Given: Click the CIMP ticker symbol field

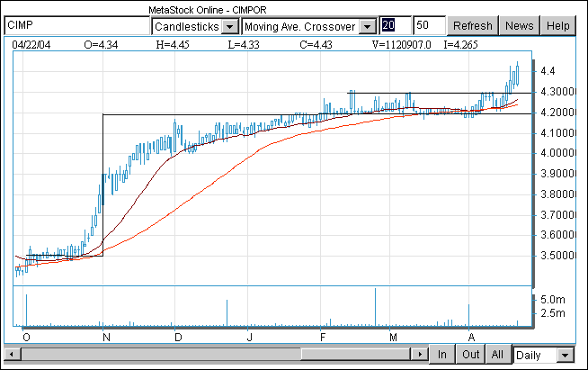Looking at the screenshot, I should coord(77,25).
